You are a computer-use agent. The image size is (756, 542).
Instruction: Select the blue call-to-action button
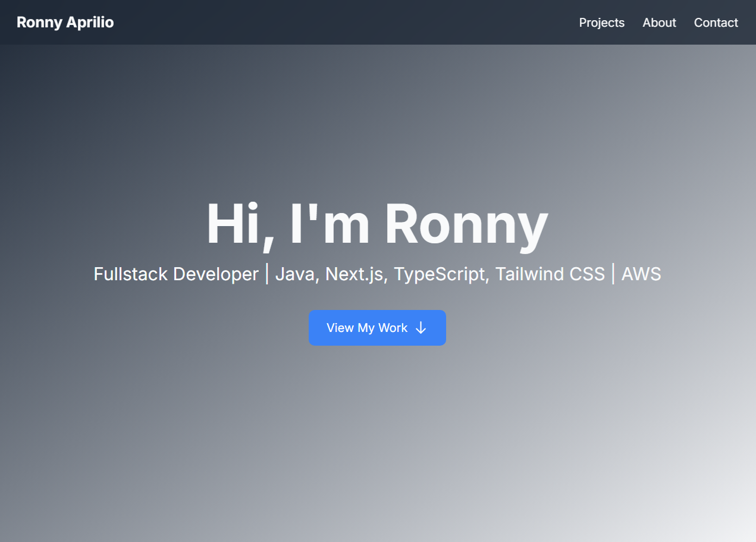377,328
